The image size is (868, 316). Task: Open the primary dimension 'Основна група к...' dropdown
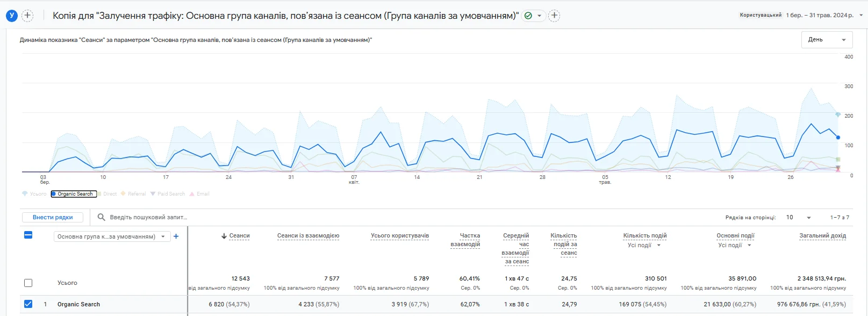(112, 236)
